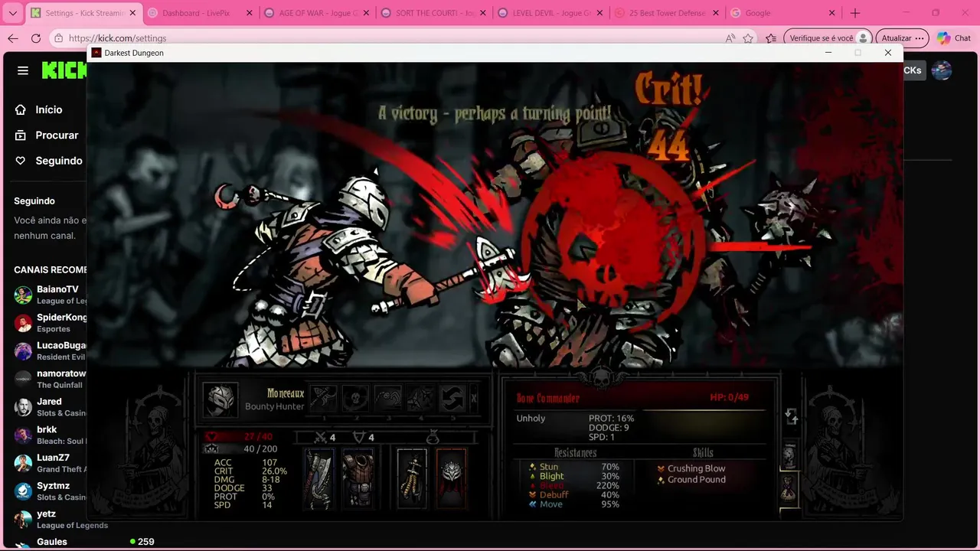Open Jared channel in sidebar

[50, 406]
